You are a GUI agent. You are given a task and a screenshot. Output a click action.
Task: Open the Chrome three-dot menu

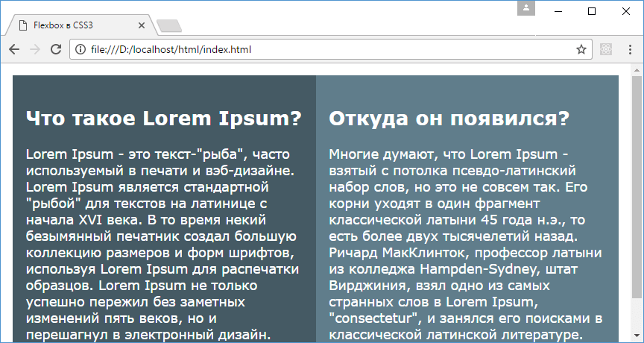tap(630, 50)
